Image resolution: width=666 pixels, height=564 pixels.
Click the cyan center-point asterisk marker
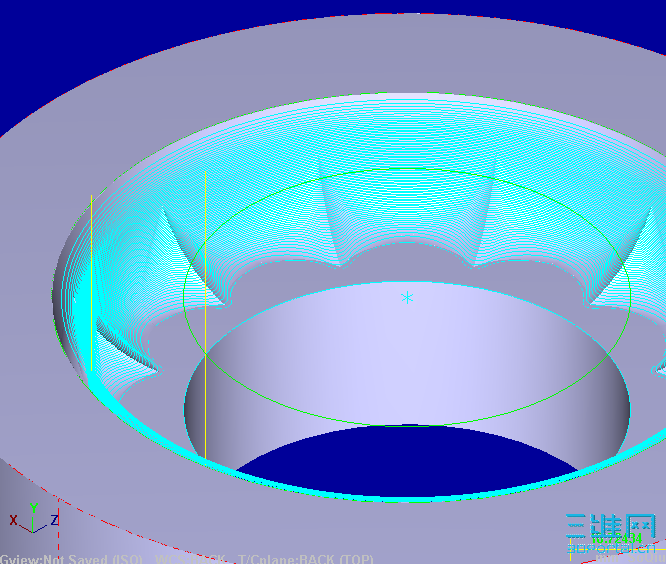(407, 298)
